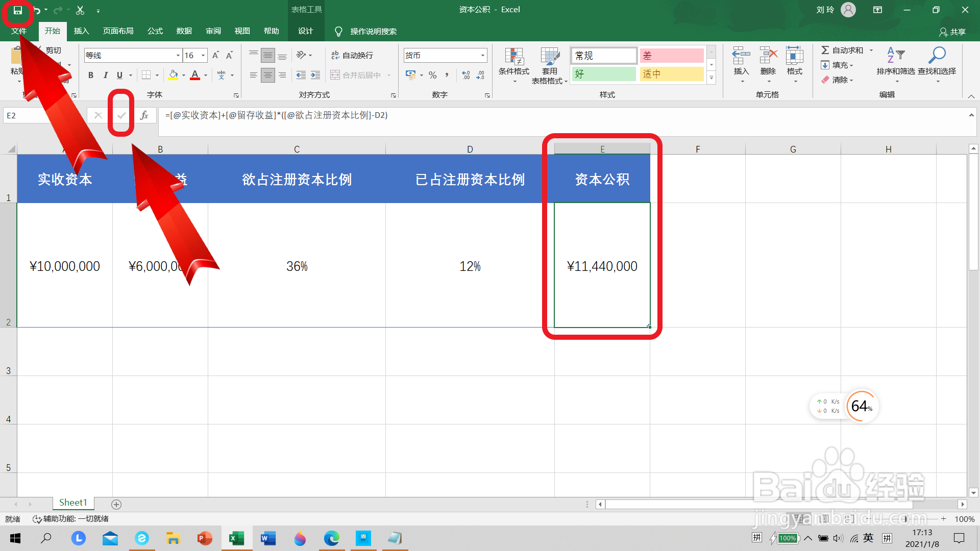Toggle 自动换行 wrap text
Image resolution: width=980 pixels, height=551 pixels.
click(x=352, y=55)
